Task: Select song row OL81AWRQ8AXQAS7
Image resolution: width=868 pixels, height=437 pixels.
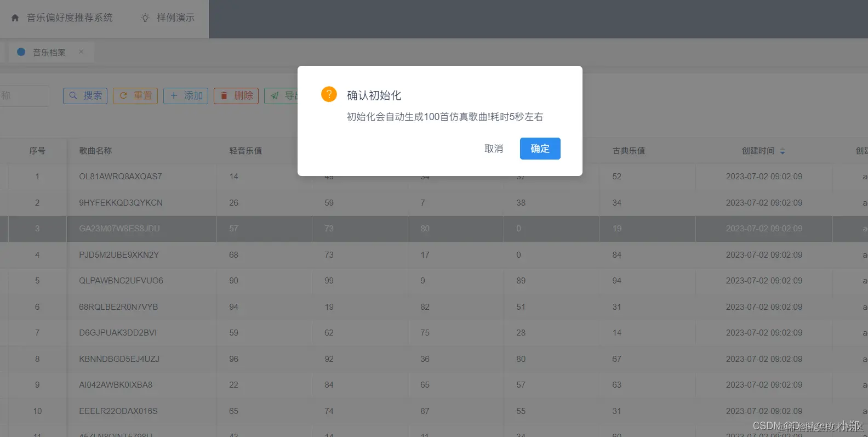Action: [x=434, y=177]
